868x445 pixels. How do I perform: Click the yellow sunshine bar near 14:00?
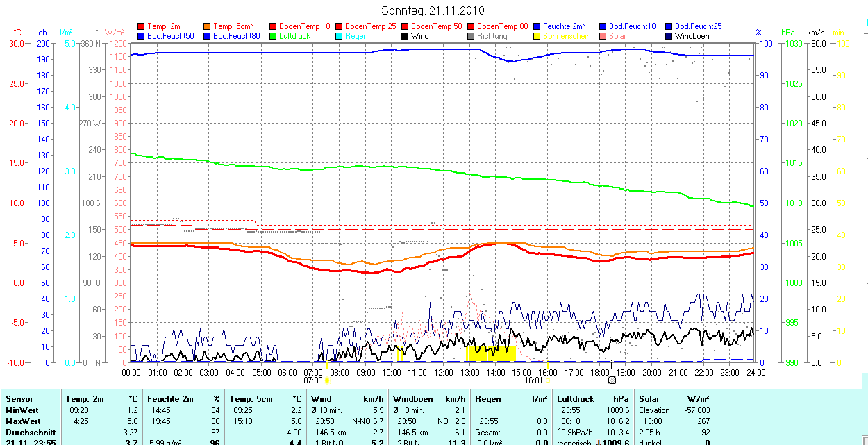tap(492, 353)
